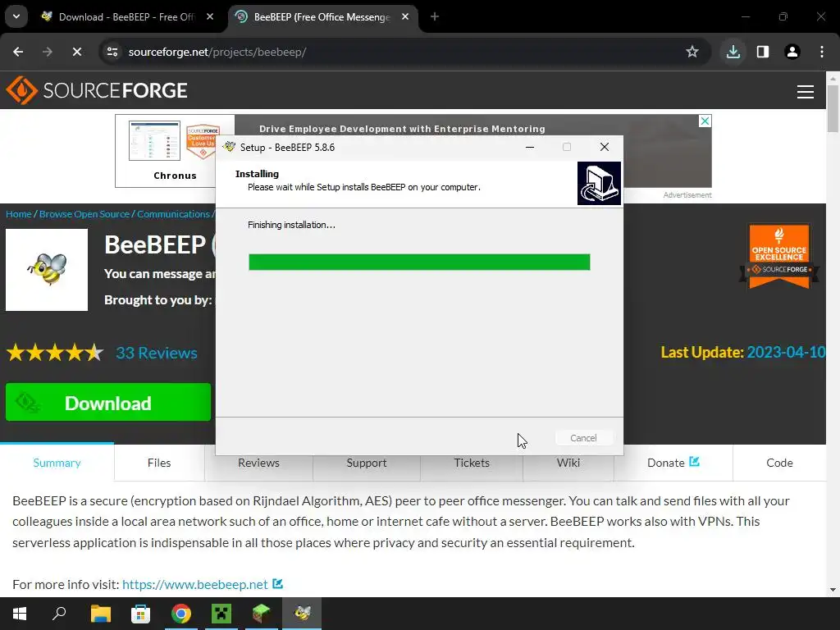Select the Summary tab
Viewport: 840px width, 630px height.
57,463
